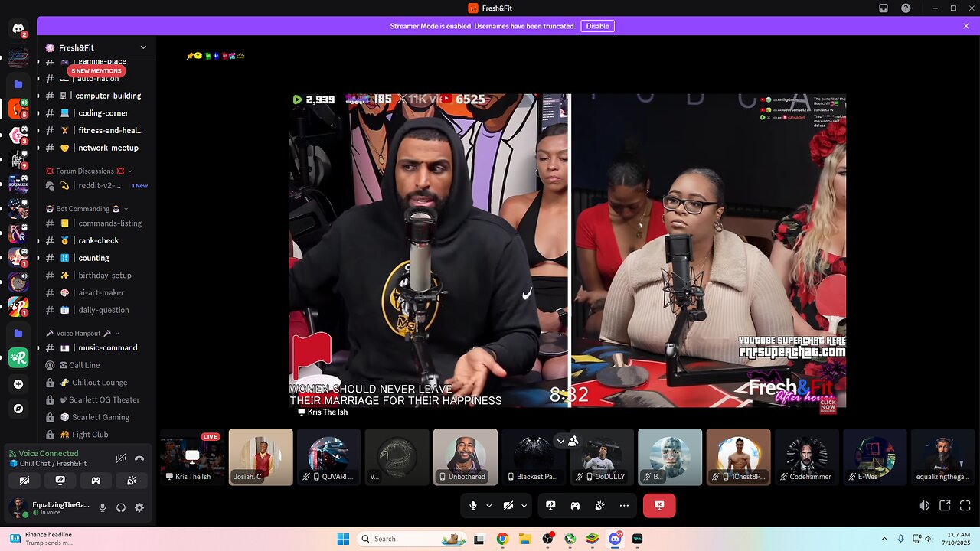The image size is (980, 551).
Task: Show hidden system tray icons chevron
Action: click(884, 539)
